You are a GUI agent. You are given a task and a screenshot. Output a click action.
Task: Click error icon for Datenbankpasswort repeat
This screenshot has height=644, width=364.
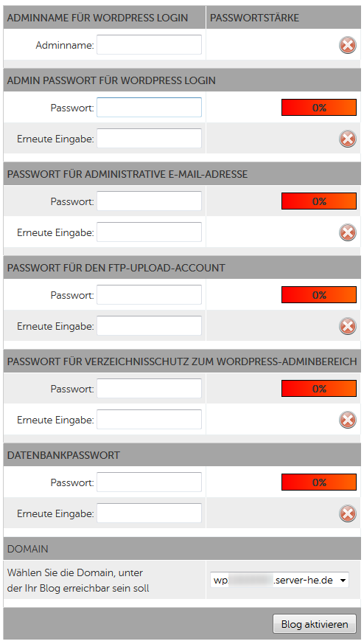click(x=347, y=513)
